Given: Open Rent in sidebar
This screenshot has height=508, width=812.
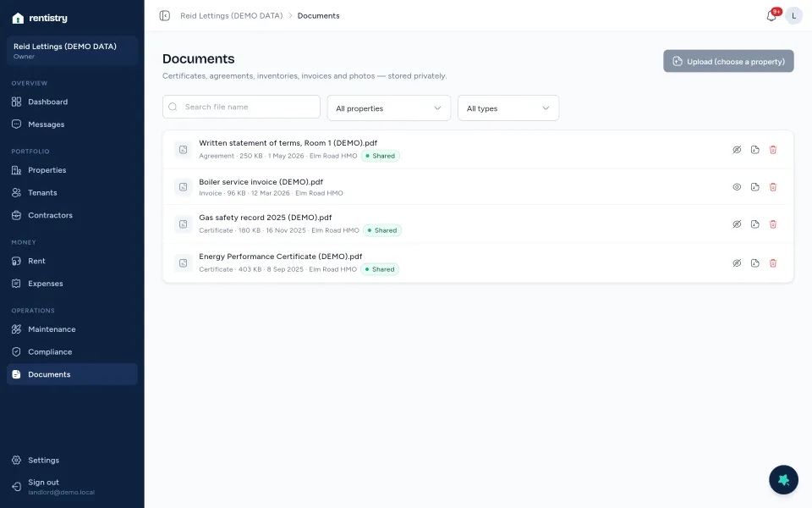Looking at the screenshot, I should point(72,262).
